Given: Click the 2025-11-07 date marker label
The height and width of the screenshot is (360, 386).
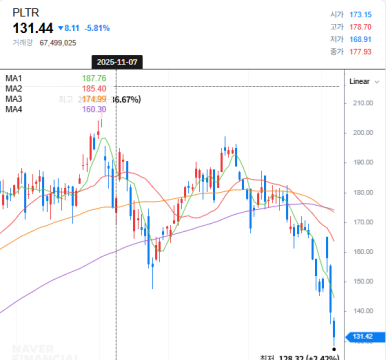Looking at the screenshot, I should 117,62.
